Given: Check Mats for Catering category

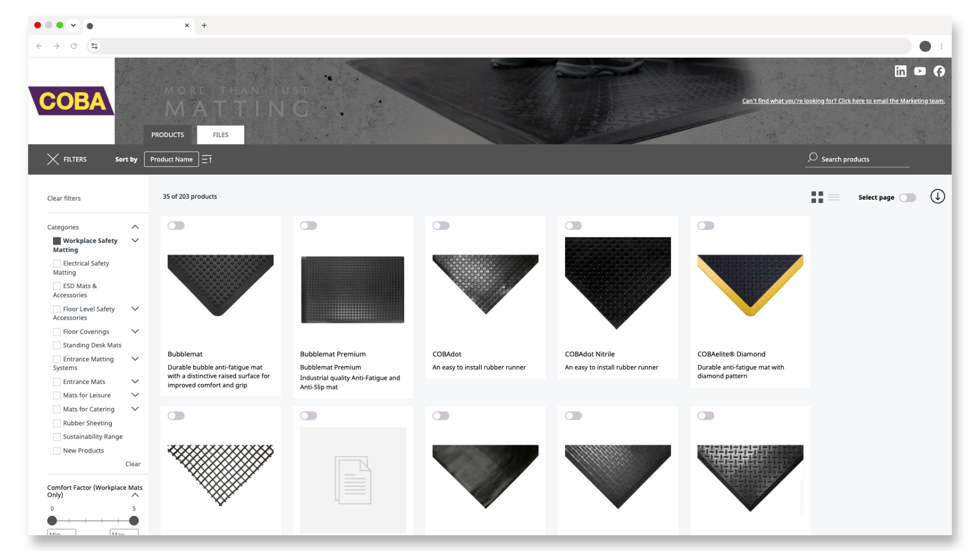Looking at the screenshot, I should (57, 410).
